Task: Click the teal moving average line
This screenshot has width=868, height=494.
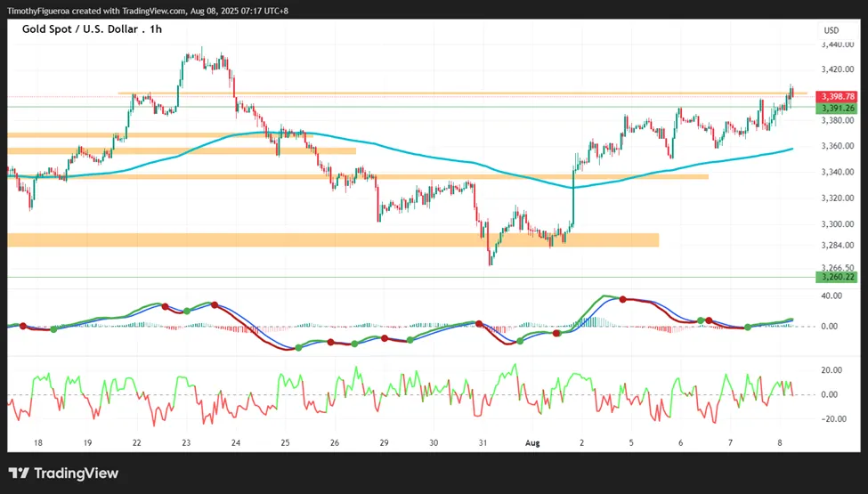Action: [x=387, y=147]
